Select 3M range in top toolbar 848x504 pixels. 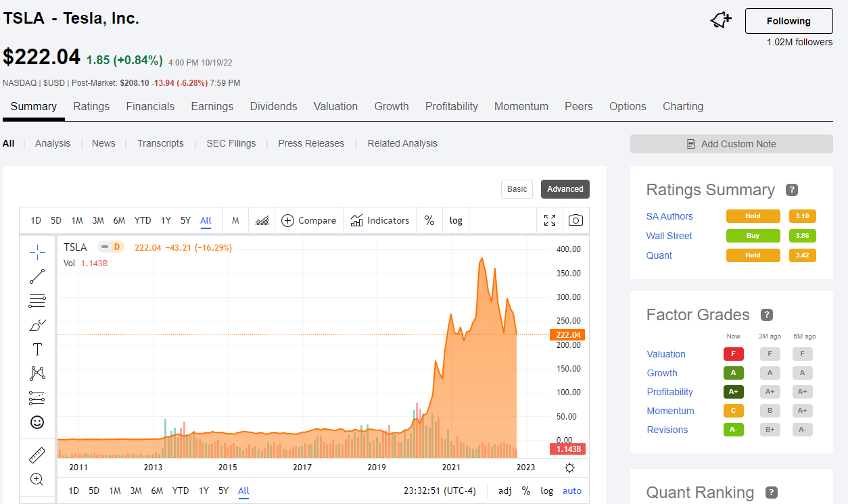click(x=98, y=220)
